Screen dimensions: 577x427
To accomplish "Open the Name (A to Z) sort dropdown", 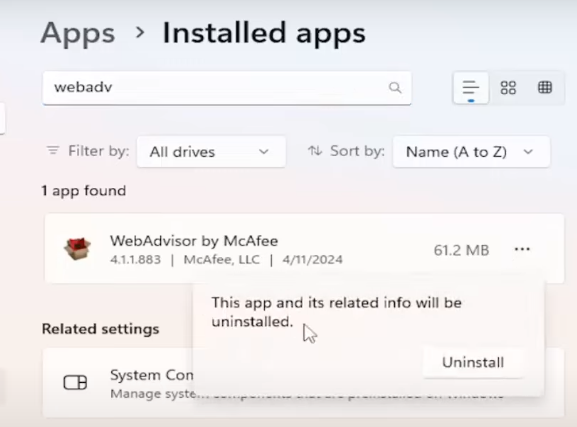I will coord(471,152).
